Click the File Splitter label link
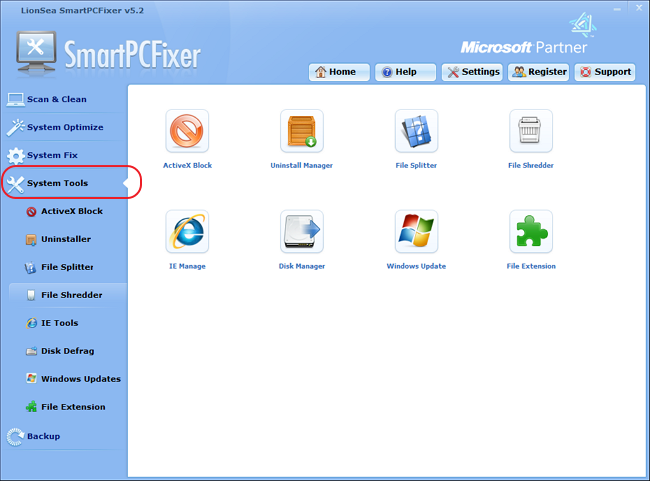This screenshot has width=650, height=481. click(416, 165)
